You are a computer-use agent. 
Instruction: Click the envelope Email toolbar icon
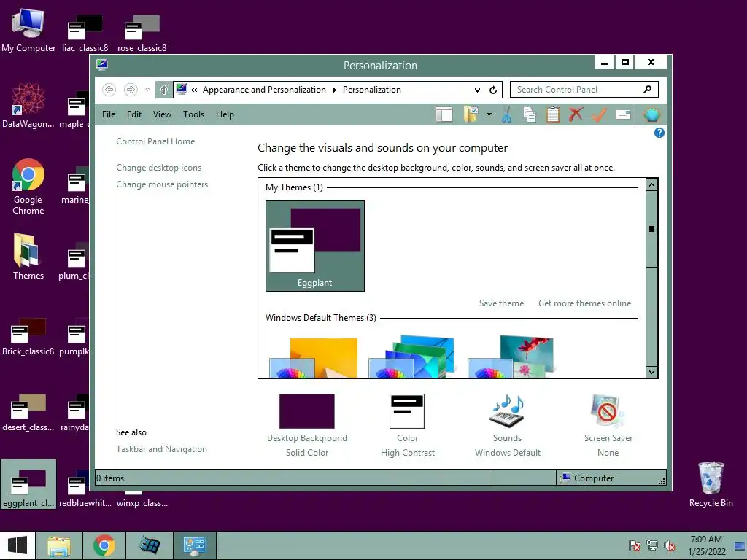623,114
